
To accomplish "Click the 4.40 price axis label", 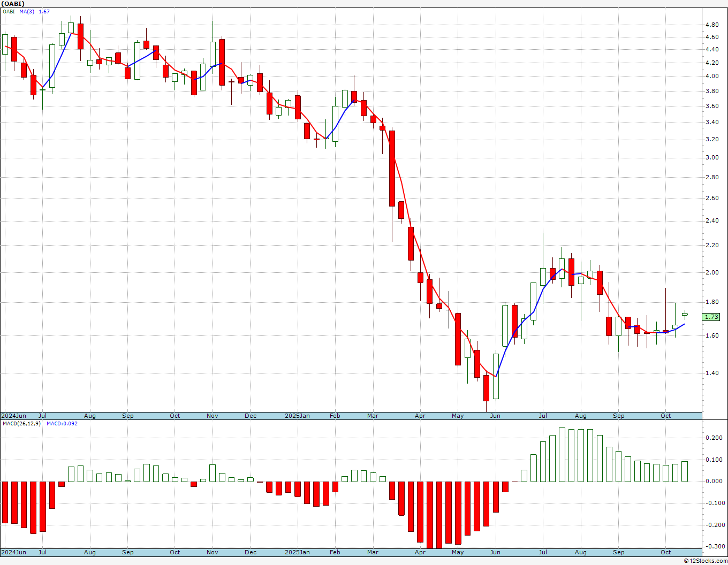I will coord(712,49).
